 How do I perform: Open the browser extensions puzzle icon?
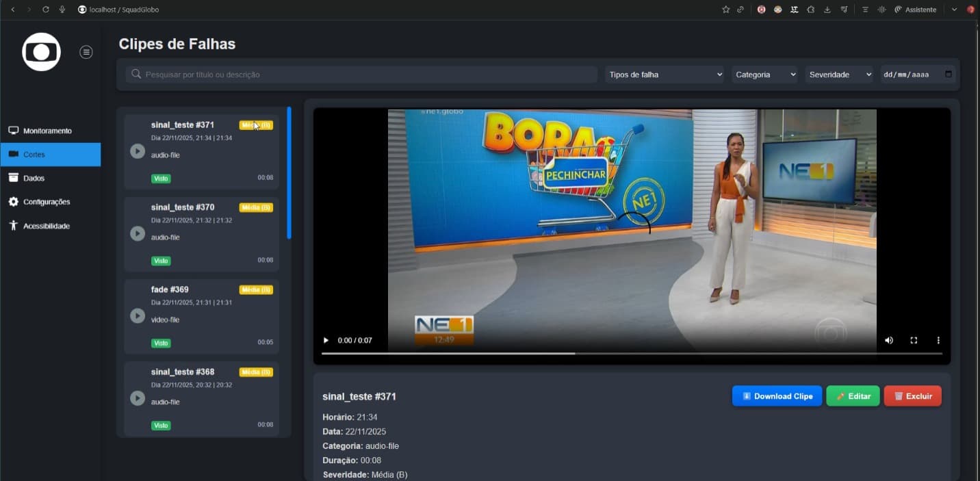click(811, 10)
